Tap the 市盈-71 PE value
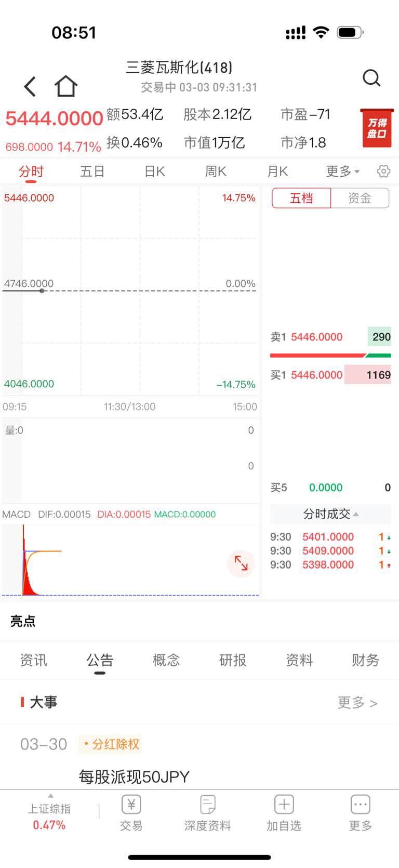399x868 pixels. 305,114
